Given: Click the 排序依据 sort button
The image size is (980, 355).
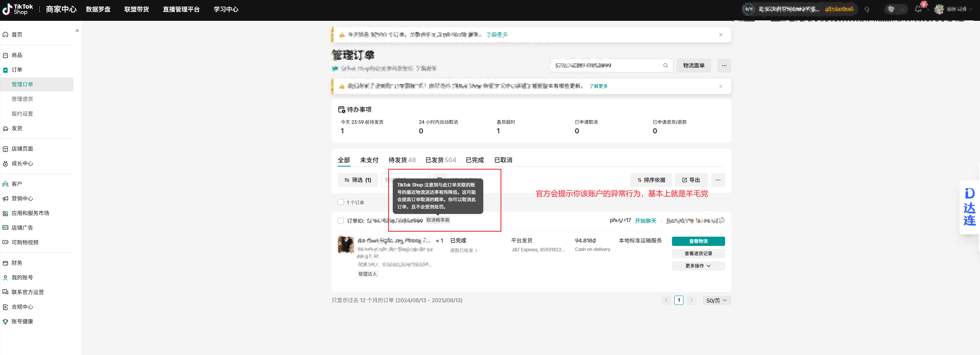Looking at the screenshot, I should coord(651,180).
